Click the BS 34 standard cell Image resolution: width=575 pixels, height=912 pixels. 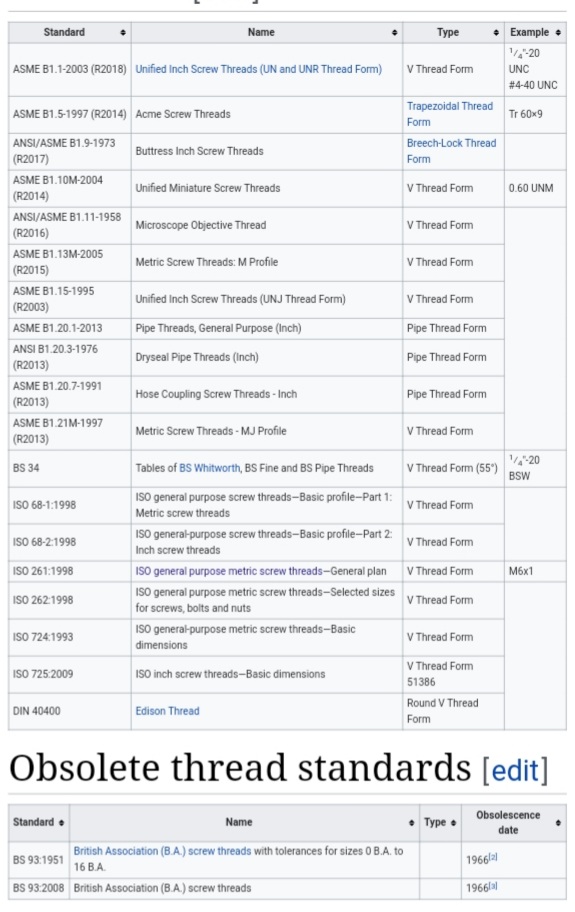70,468
